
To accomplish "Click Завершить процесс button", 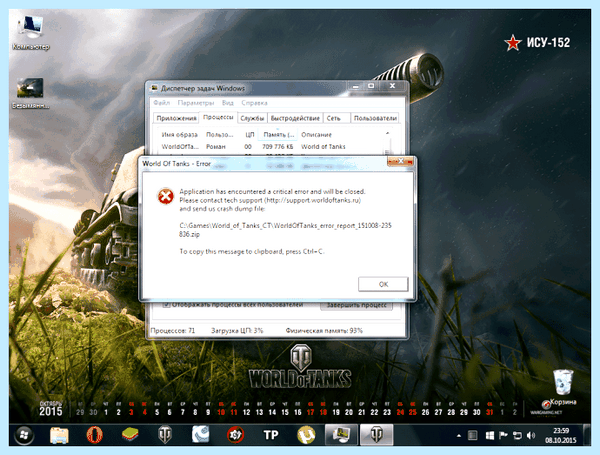I will click(x=356, y=305).
